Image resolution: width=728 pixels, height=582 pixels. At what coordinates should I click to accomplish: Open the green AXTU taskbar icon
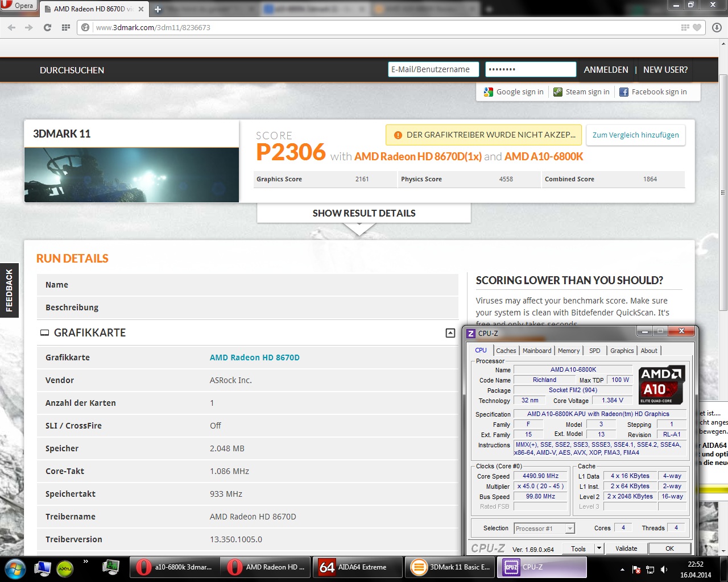coord(65,568)
